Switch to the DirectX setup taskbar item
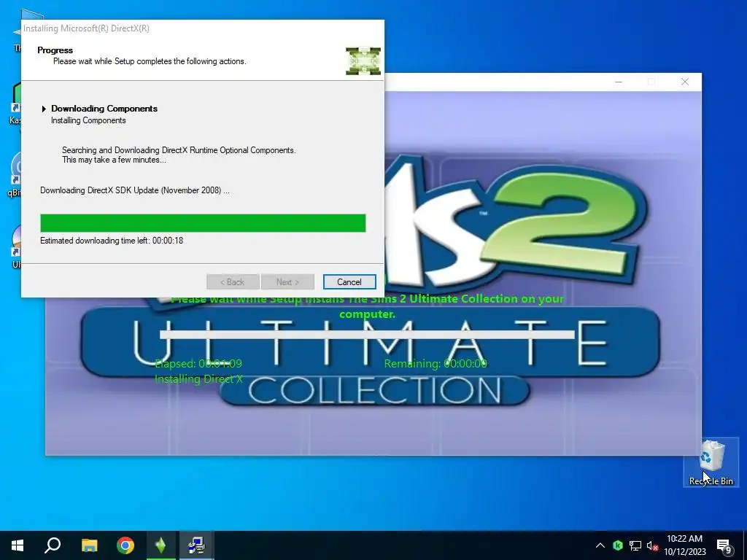The width and height of the screenshot is (747, 560). [x=196, y=545]
